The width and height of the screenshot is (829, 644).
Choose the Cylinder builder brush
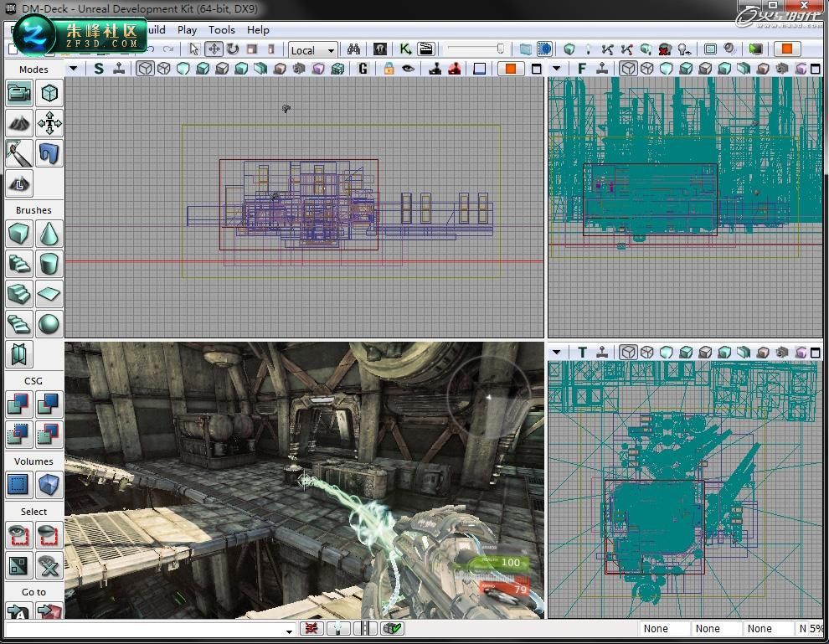click(x=49, y=264)
